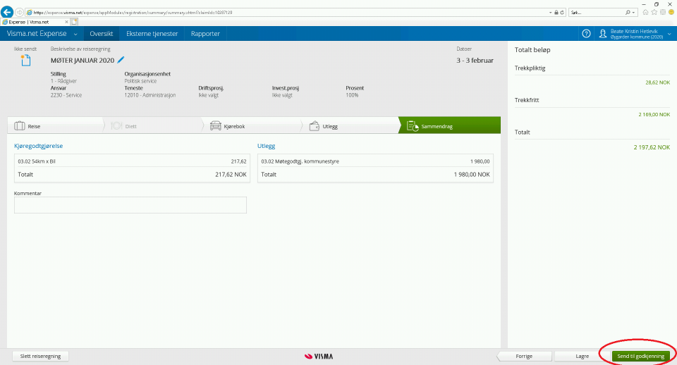The height and width of the screenshot is (365, 677).
Task: Click the Kjøregodtgjørelse heading link
Action: point(38,146)
